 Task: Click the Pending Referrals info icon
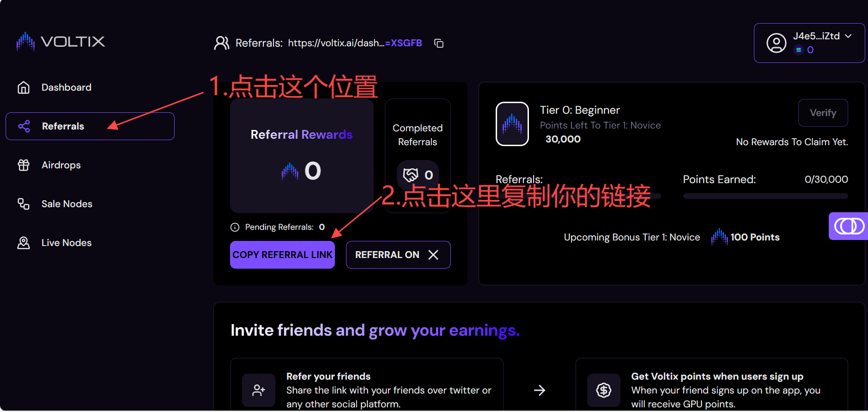point(235,227)
